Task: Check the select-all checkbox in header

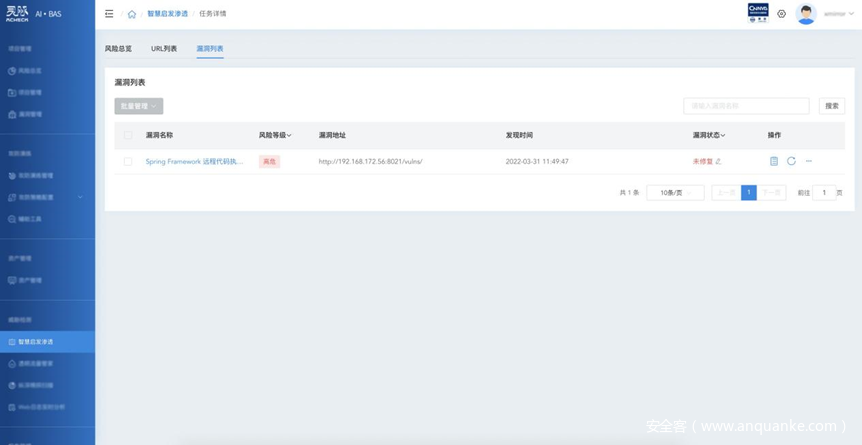Action: tap(128, 135)
